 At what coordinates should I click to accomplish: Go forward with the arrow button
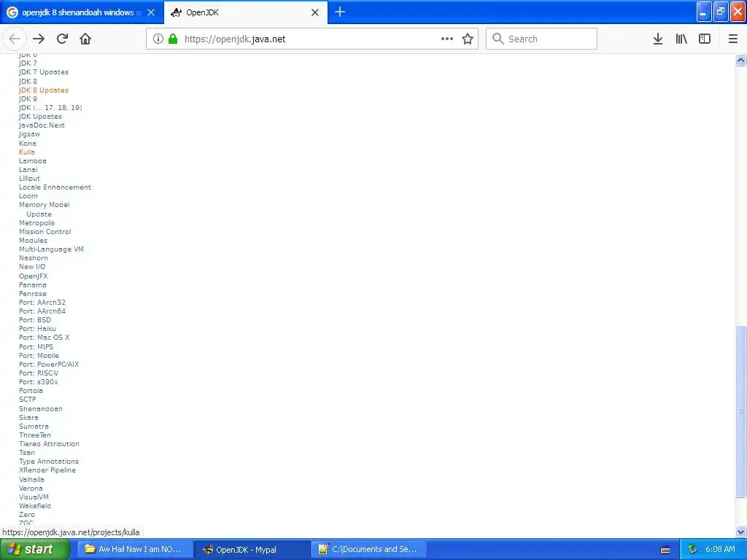click(39, 39)
